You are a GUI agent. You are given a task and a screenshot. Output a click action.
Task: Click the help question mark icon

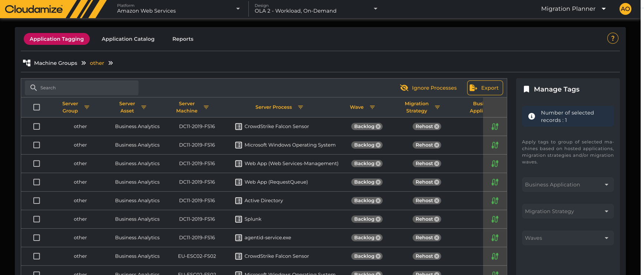pos(612,38)
